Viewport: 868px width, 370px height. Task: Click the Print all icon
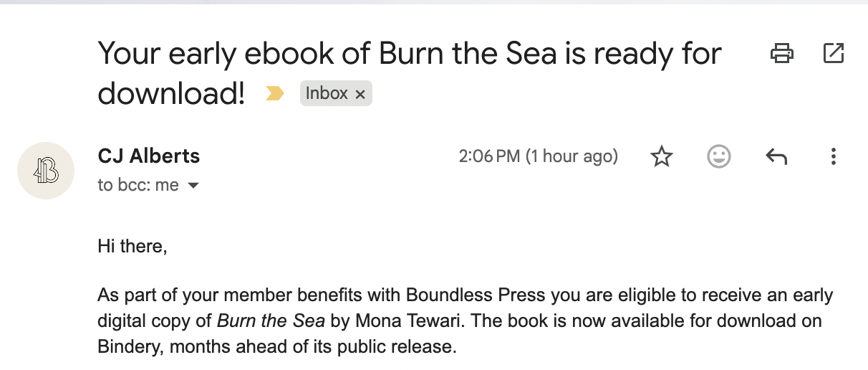[781, 53]
